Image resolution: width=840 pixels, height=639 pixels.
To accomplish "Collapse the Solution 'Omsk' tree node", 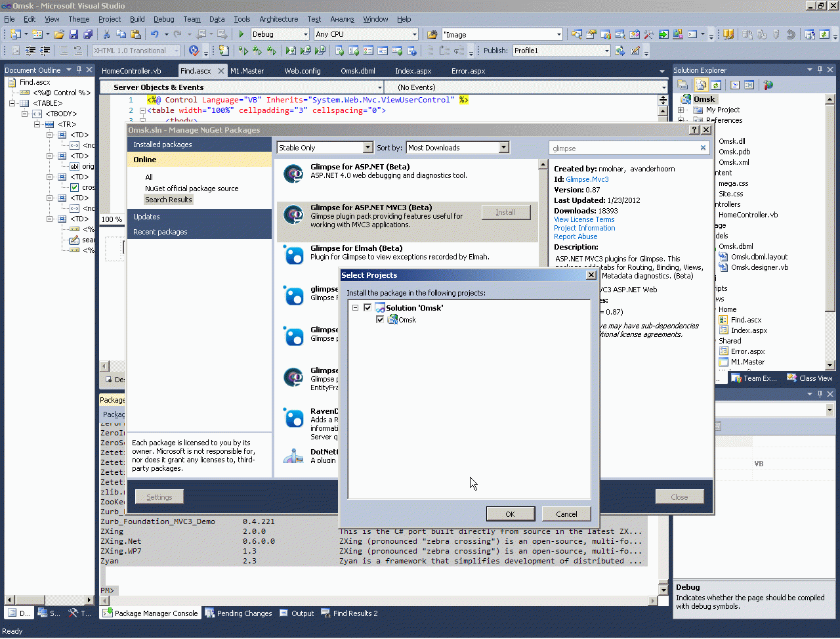I will (x=355, y=307).
